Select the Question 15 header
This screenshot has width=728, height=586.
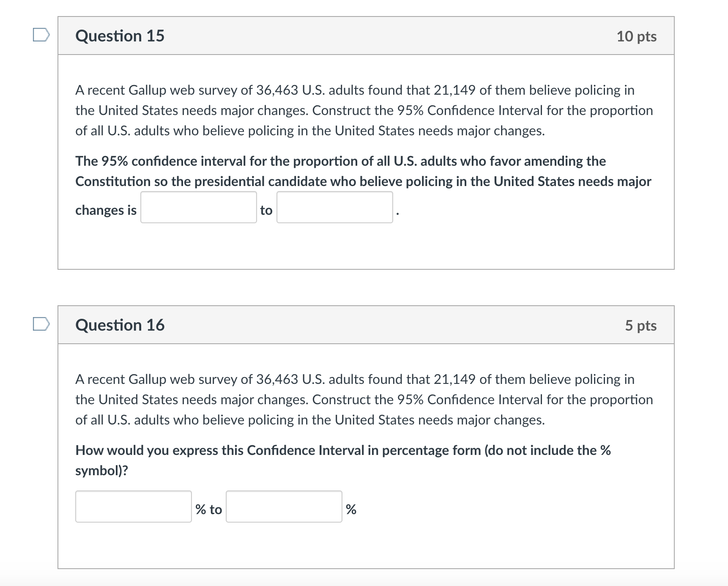(120, 36)
